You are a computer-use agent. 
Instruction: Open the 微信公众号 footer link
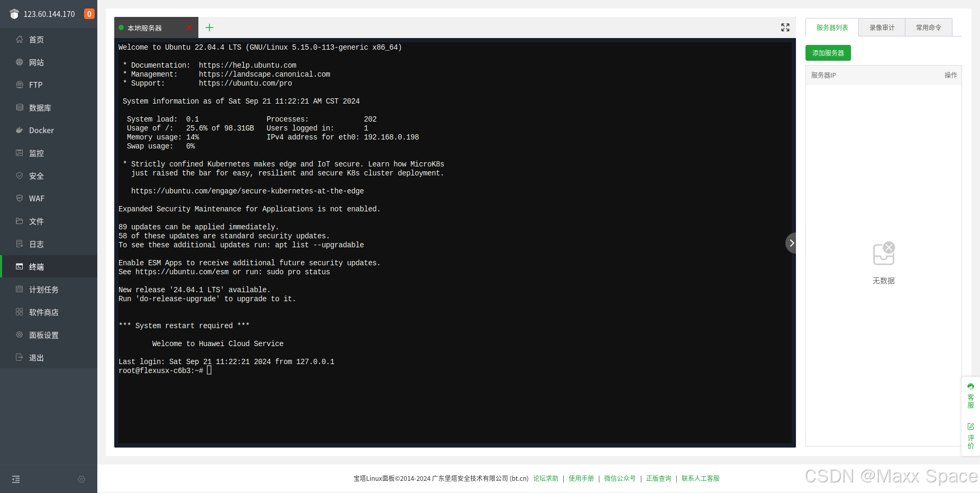620,478
